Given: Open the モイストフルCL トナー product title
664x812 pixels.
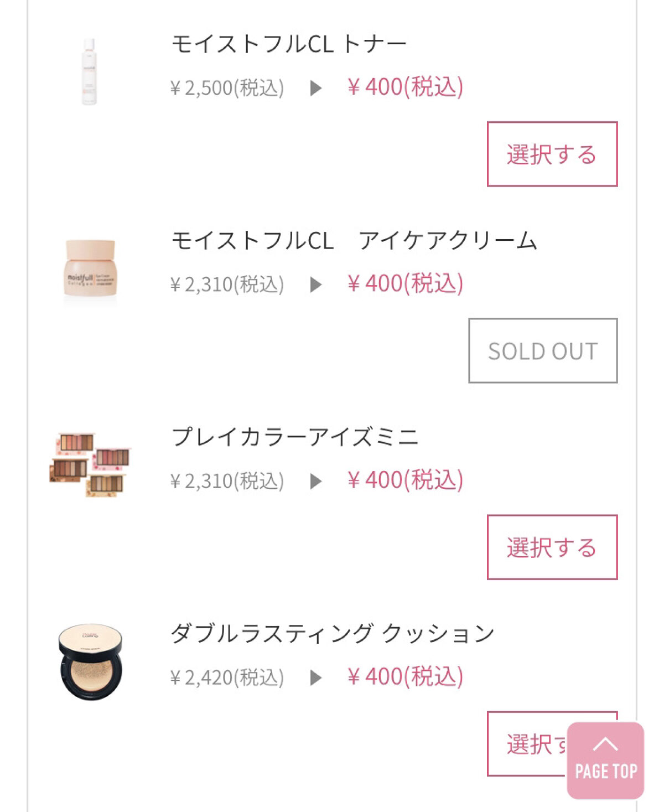Looking at the screenshot, I should tap(288, 44).
